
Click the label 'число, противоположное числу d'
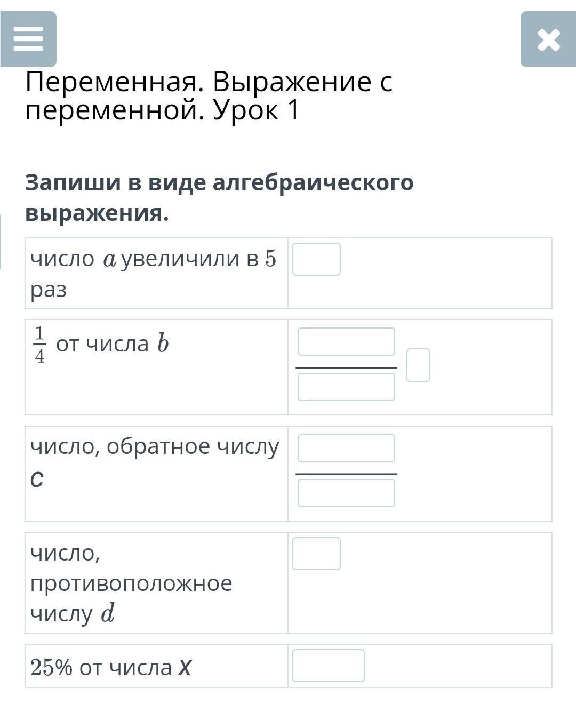131,583
